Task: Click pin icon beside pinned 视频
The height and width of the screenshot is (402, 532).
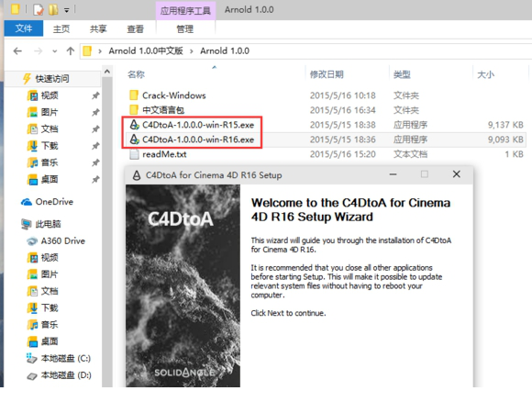Action: click(95, 95)
